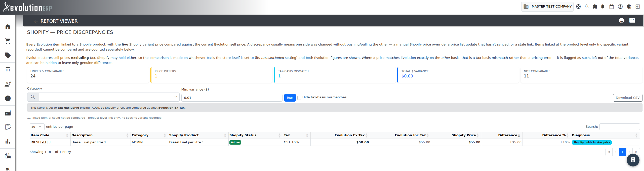The image size is (644, 171).
Task: Click Download CSV button
Action: [x=627, y=98]
